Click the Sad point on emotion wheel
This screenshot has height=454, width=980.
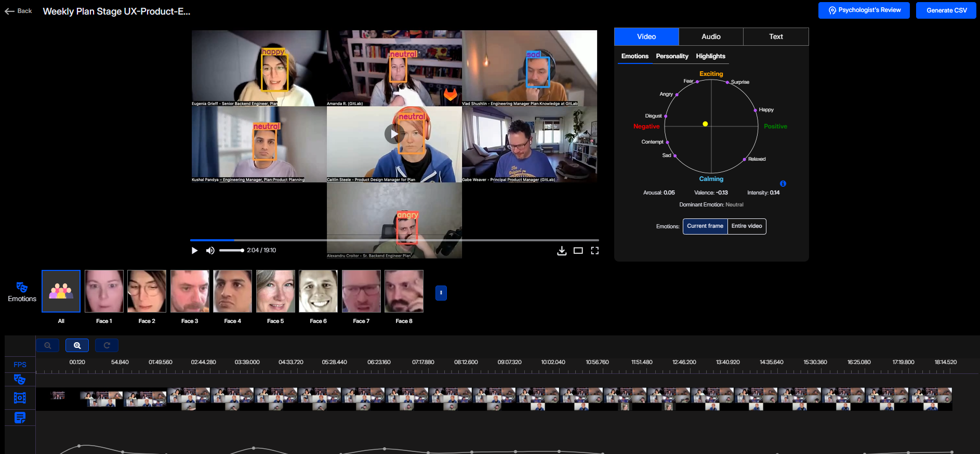point(674,155)
